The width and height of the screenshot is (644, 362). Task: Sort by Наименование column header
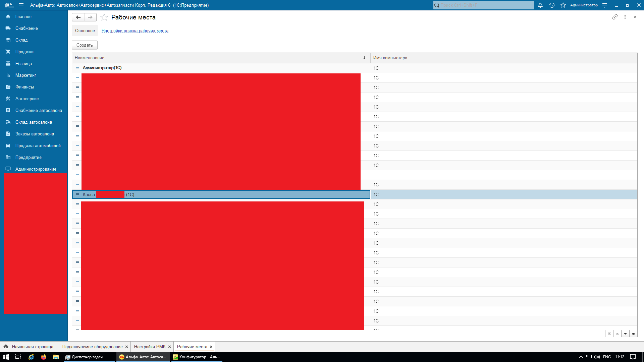coord(221,58)
